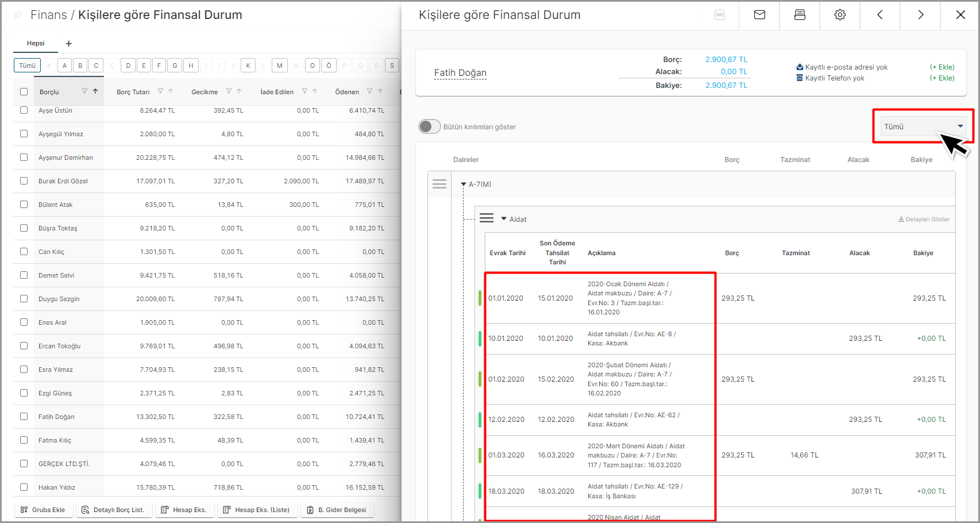Click the Gruba Ekle button
This screenshot has height=523, width=980.
point(44,510)
